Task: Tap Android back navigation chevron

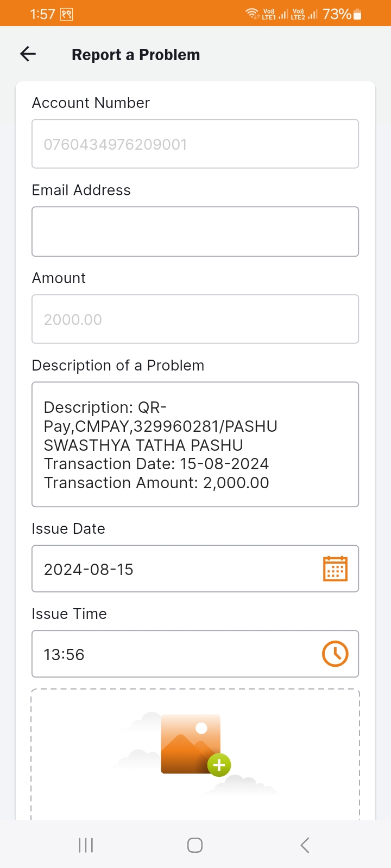Action: pyautogui.click(x=305, y=845)
